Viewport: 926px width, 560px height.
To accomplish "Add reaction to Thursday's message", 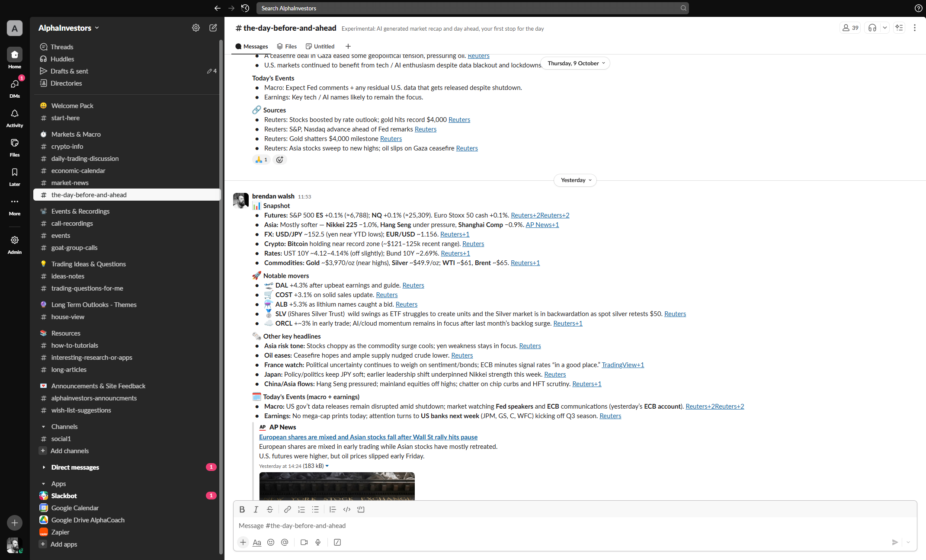I will pyautogui.click(x=280, y=160).
